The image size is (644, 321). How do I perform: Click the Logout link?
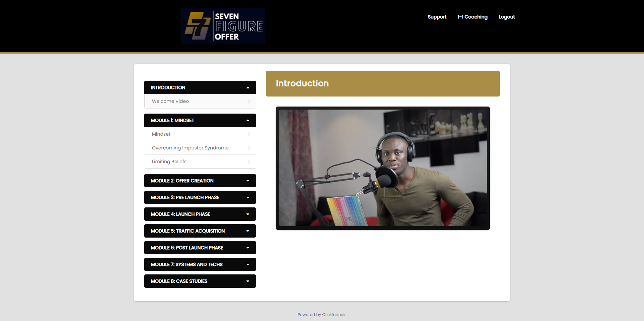tap(506, 17)
